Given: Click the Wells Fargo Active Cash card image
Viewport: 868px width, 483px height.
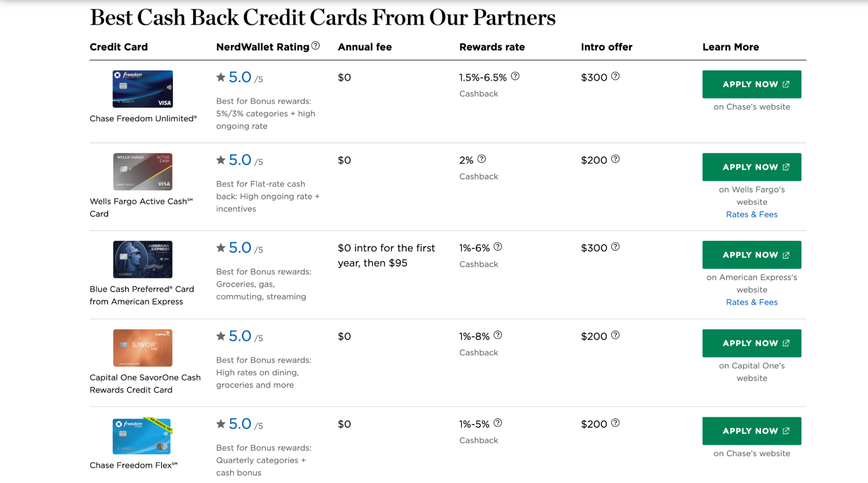Looking at the screenshot, I should coord(142,171).
